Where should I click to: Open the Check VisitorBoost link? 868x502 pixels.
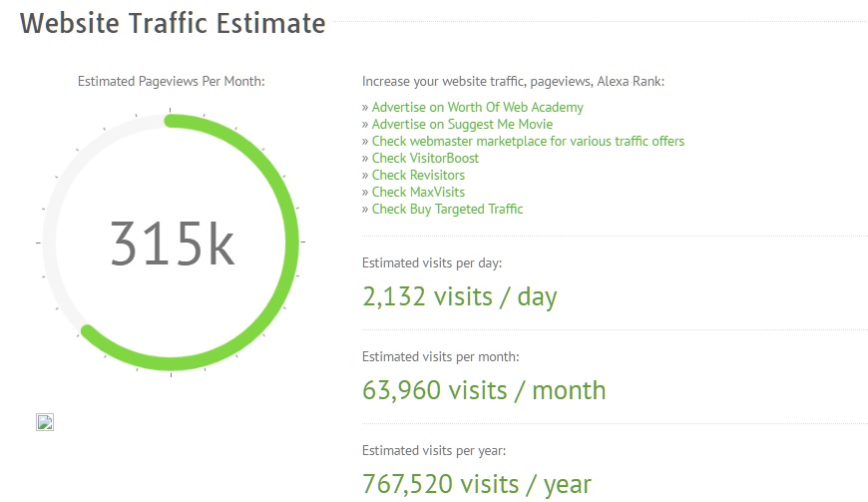[425, 159]
